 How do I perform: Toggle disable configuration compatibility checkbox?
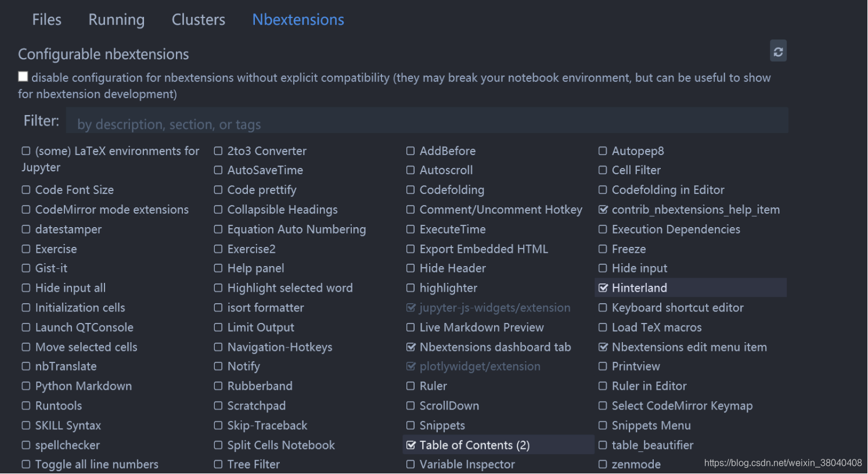point(23,77)
